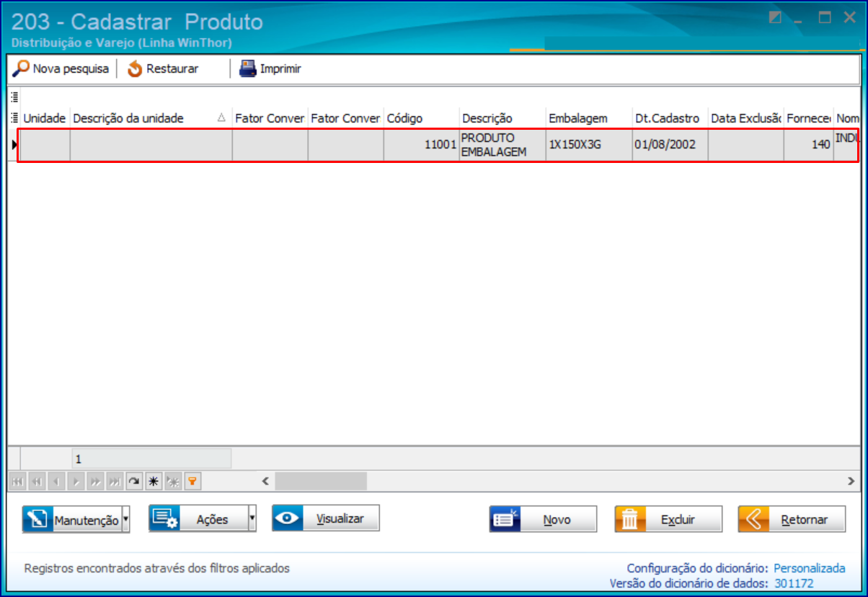Click the curved-arrow refresh navigator icon
868x597 pixels.
pyautogui.click(x=134, y=481)
